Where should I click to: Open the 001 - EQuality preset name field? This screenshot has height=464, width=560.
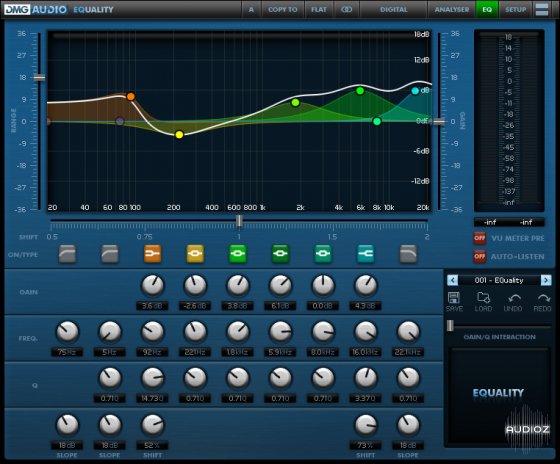tap(499, 280)
